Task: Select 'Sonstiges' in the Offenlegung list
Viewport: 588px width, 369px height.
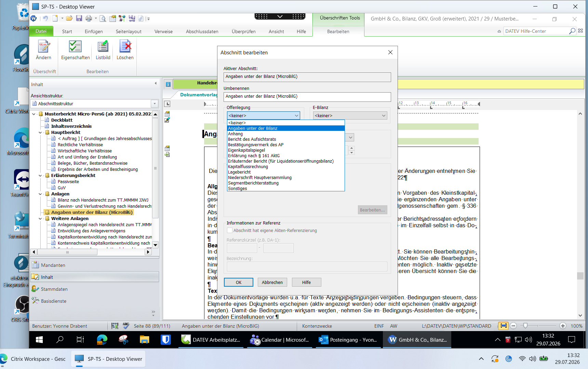Action: [286, 189]
